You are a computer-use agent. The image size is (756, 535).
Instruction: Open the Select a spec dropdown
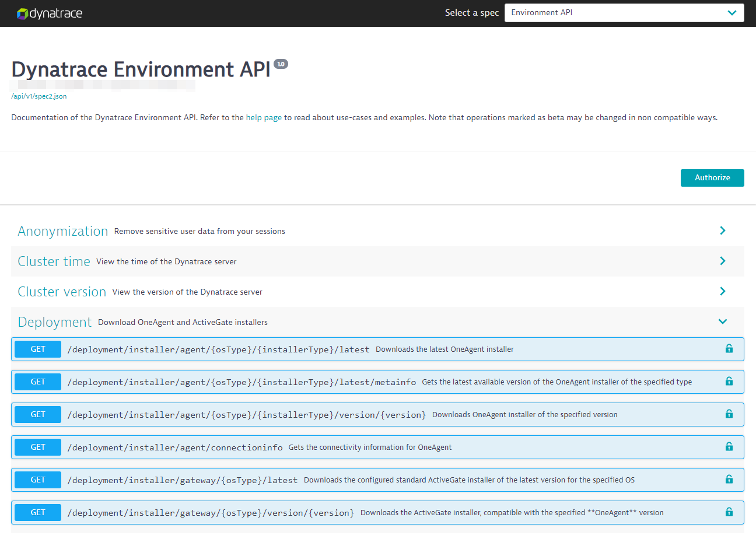(x=624, y=13)
